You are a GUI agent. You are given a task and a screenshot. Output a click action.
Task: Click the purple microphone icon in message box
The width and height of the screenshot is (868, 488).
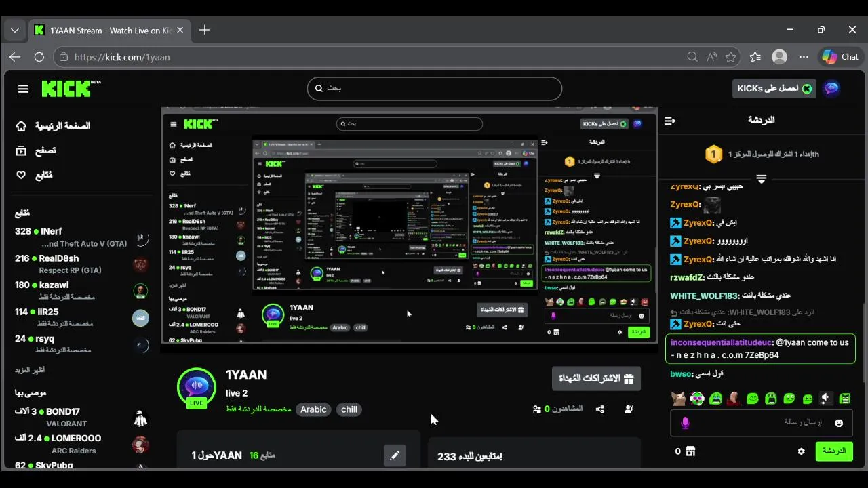click(685, 423)
